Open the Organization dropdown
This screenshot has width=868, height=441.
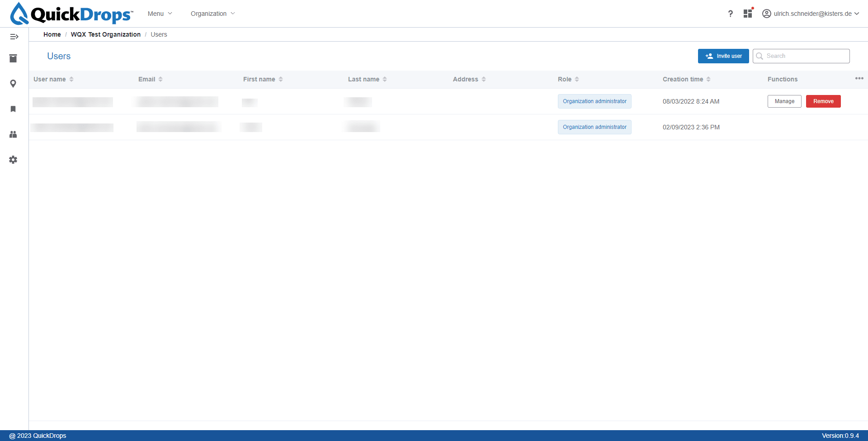click(213, 14)
